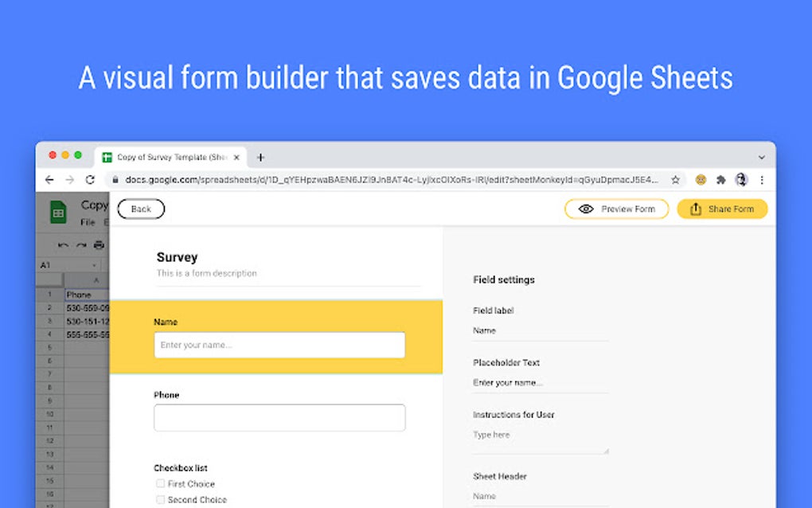Open the File menu in Sheets

88,222
